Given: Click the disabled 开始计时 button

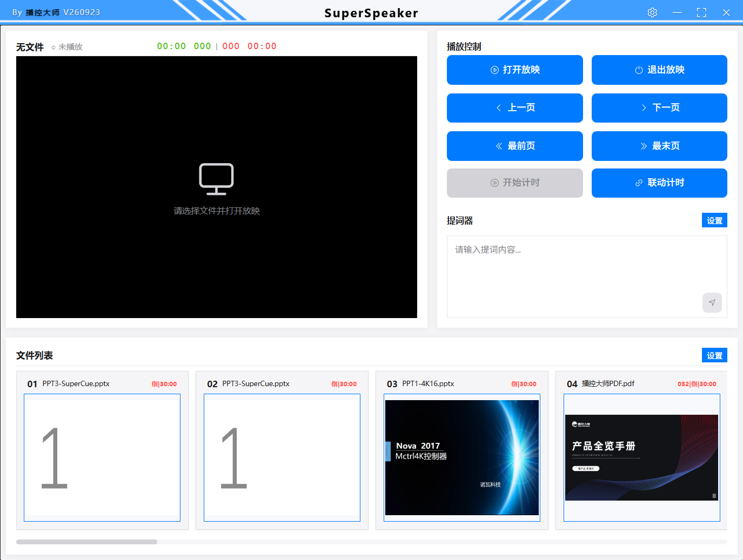Looking at the screenshot, I should point(514,183).
